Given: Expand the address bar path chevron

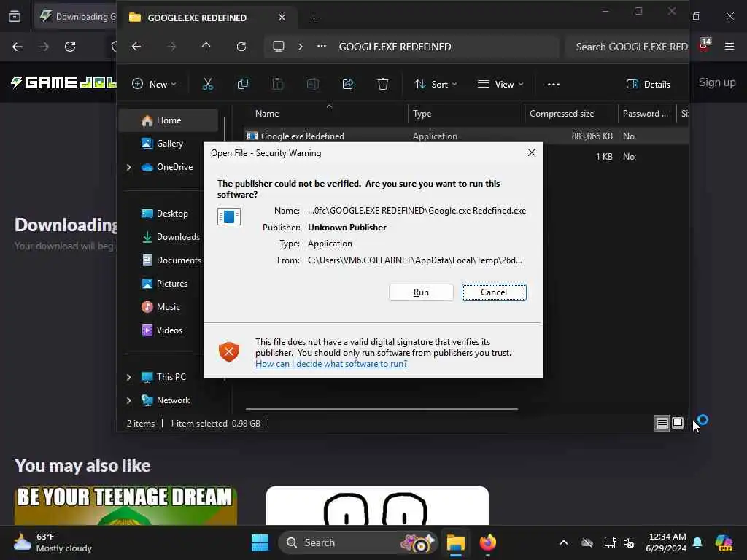Looking at the screenshot, I should point(300,47).
